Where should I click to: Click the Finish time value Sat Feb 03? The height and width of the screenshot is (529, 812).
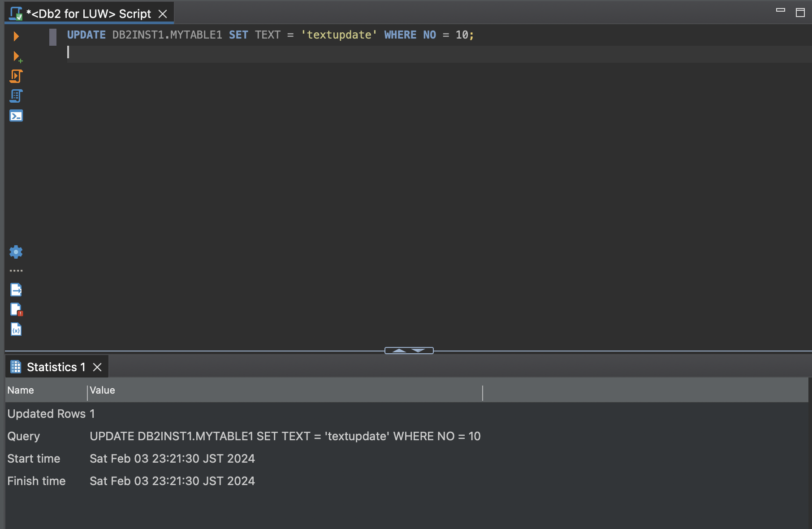pyautogui.click(x=172, y=481)
